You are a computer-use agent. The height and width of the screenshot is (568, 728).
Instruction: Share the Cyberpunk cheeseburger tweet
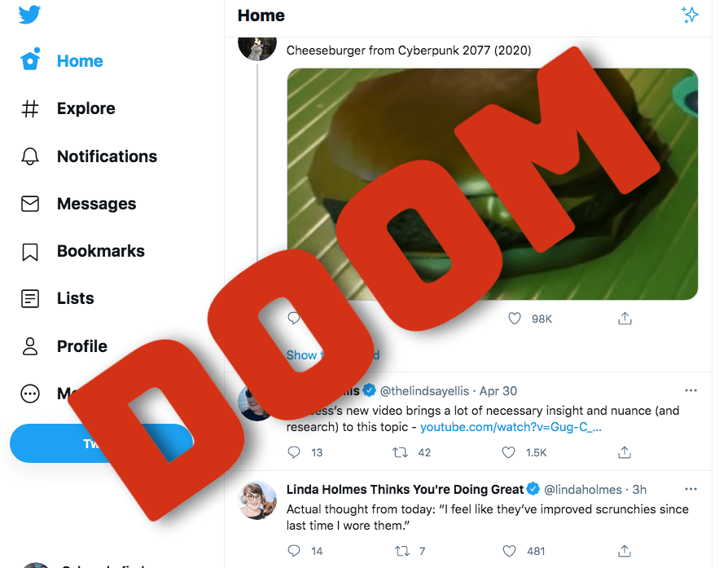625,319
